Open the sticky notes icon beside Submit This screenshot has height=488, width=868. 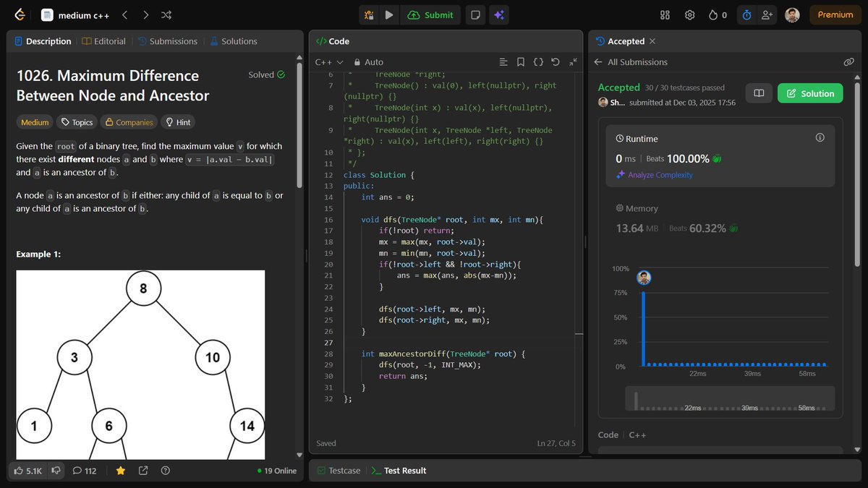(x=475, y=14)
